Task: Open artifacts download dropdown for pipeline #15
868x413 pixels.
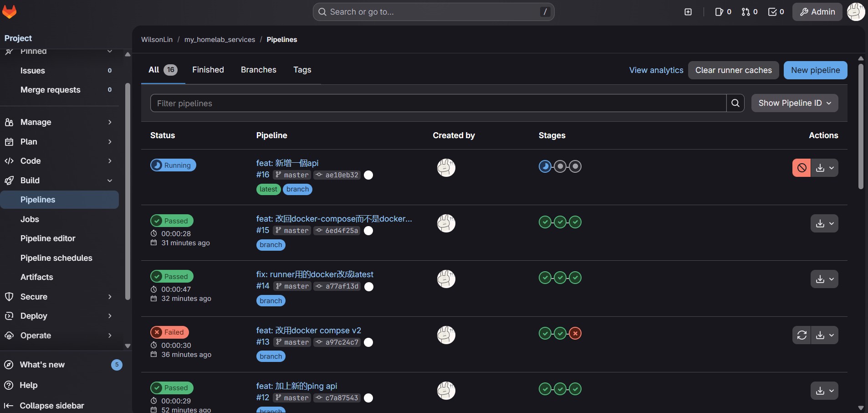Action: (x=824, y=223)
